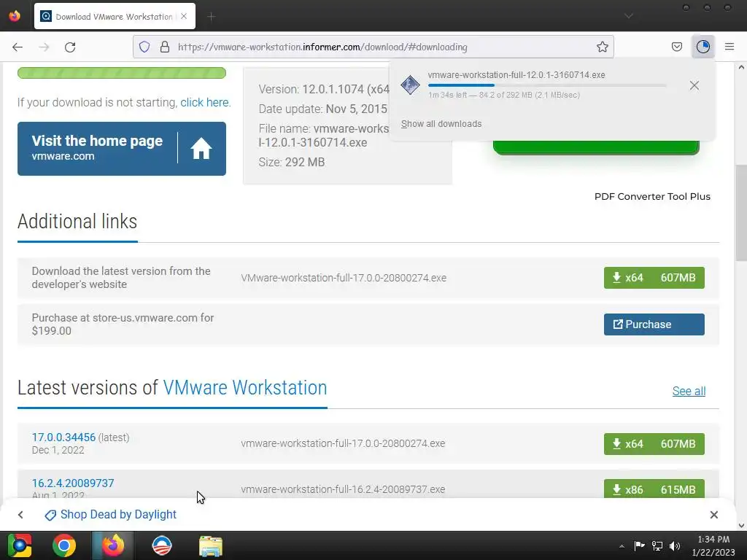Viewport: 747px width, 560px height.
Task: Click the scrollbar up arrow
Action: (741, 67)
